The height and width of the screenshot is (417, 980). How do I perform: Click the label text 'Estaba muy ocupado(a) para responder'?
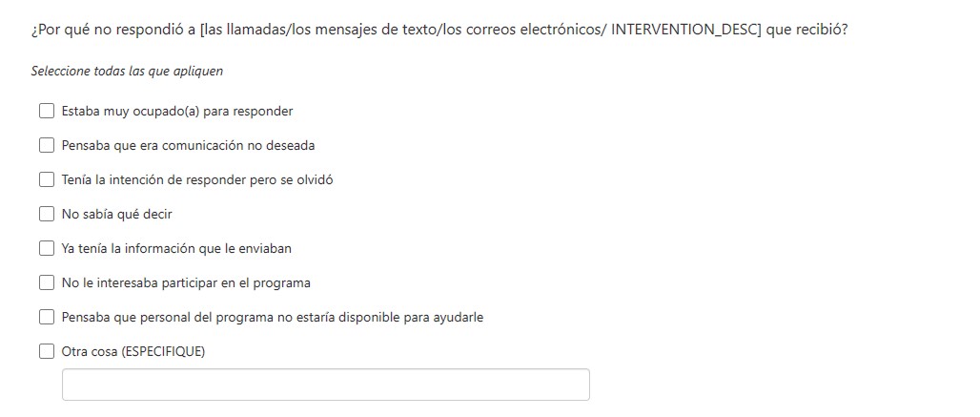click(x=177, y=111)
